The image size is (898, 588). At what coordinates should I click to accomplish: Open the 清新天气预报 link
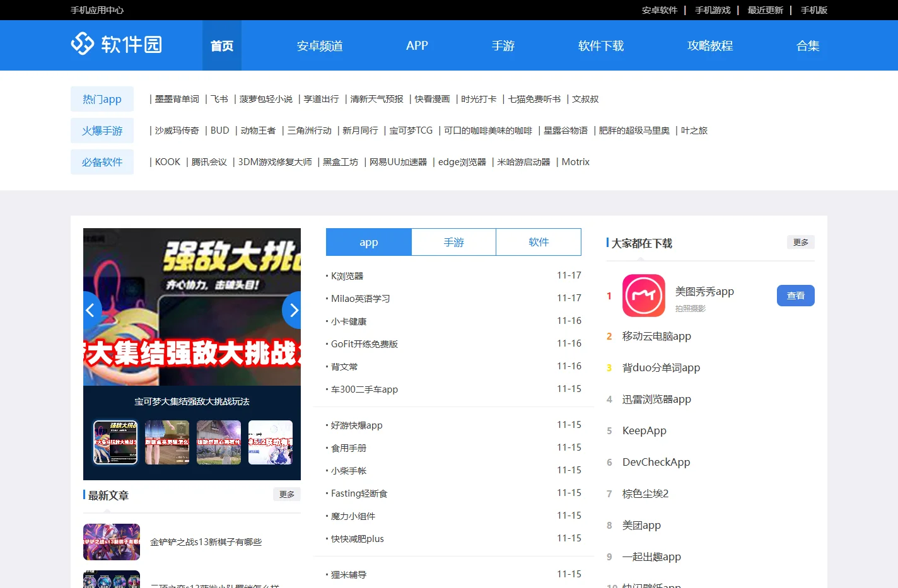[376, 99]
